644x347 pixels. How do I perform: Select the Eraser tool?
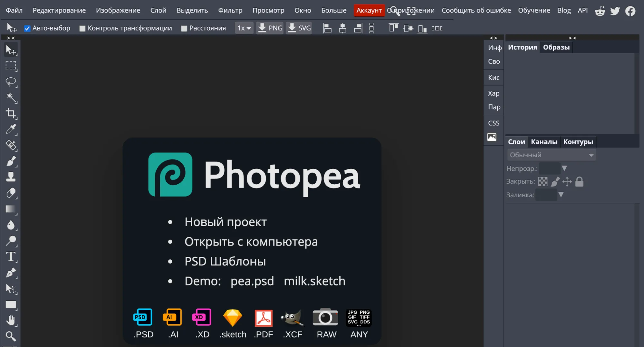pyautogui.click(x=11, y=193)
